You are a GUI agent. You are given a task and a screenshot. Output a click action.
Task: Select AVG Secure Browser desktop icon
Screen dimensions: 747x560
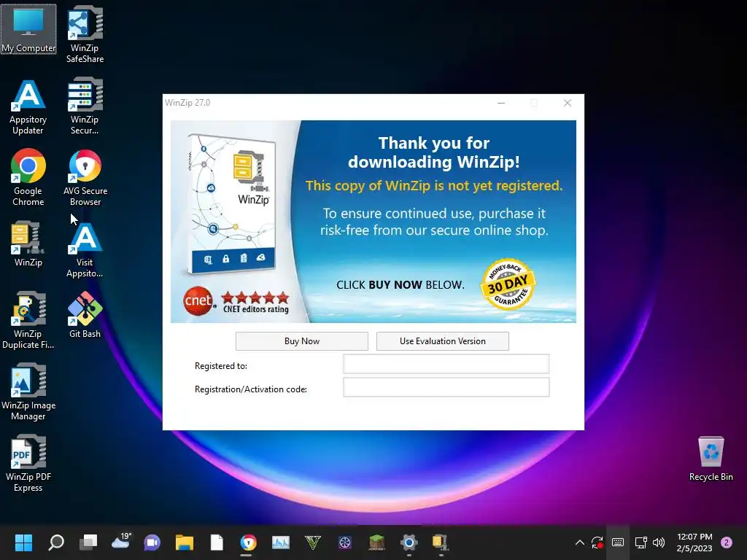pos(85,178)
